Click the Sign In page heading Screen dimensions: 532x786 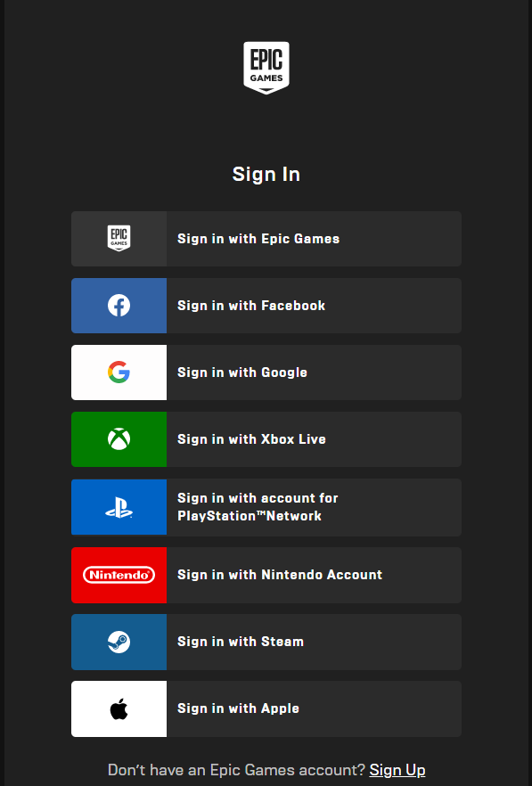pos(266,174)
